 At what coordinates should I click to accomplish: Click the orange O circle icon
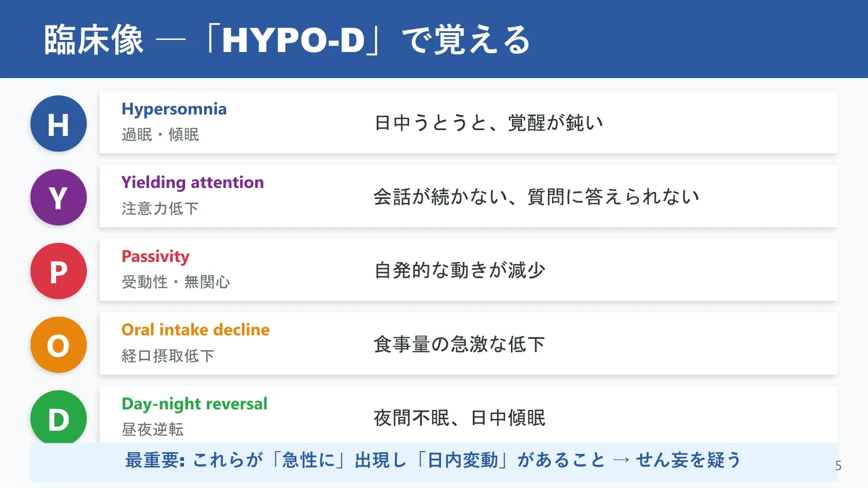tap(58, 345)
